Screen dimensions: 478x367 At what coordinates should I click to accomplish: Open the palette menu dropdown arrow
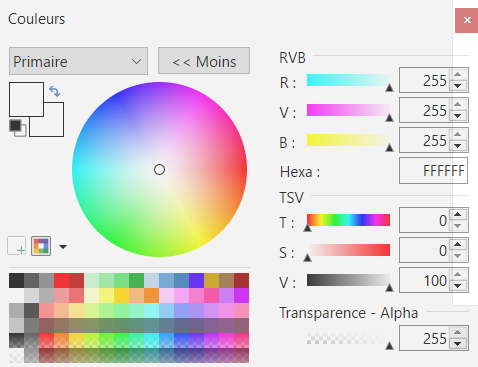(63, 247)
